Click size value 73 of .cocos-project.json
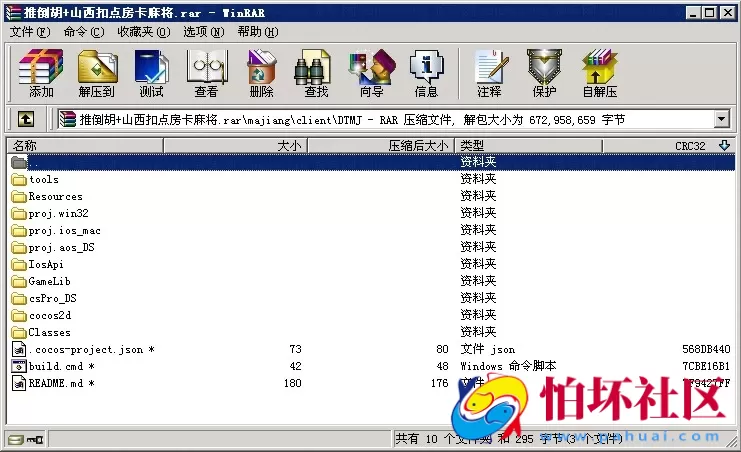The width and height of the screenshot is (741, 452). 295,349
